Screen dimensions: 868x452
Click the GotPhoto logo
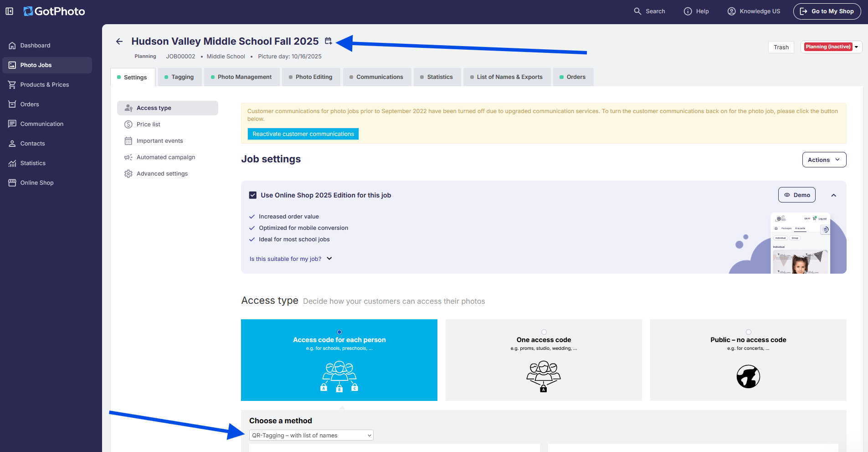[x=54, y=11]
